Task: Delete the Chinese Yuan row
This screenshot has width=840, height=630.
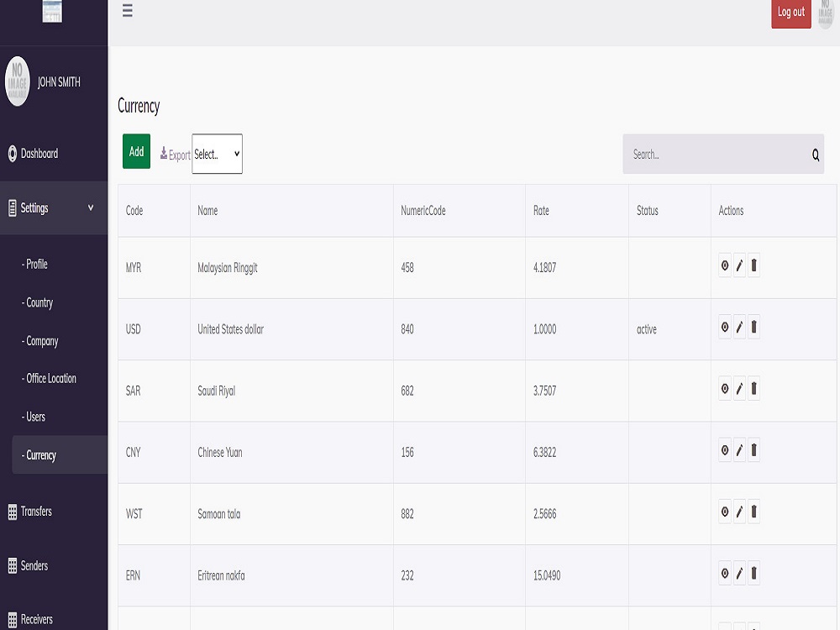Action: point(753,450)
